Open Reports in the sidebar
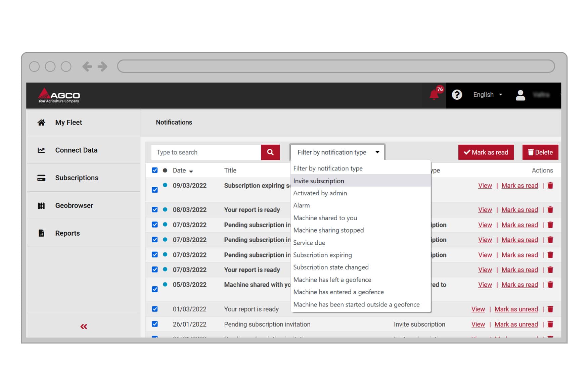The image size is (588, 392). [x=83, y=233]
